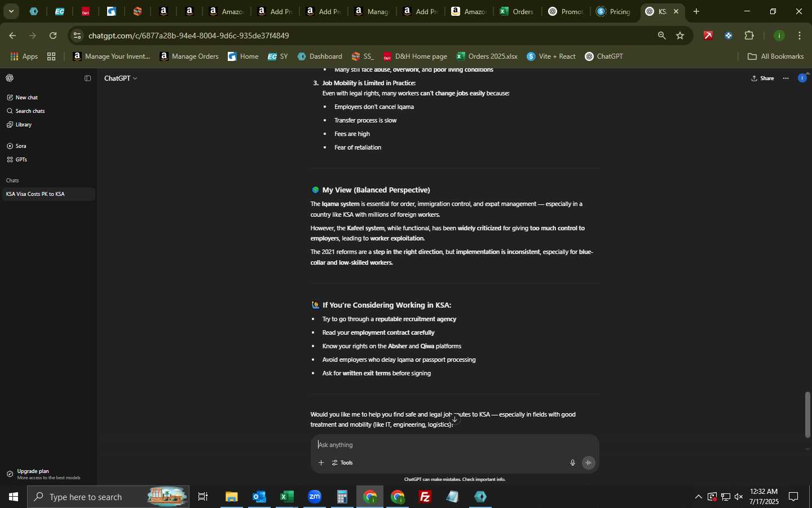812x508 pixels.
Task: Open the tab search dropdown arrow
Action: click(11, 11)
